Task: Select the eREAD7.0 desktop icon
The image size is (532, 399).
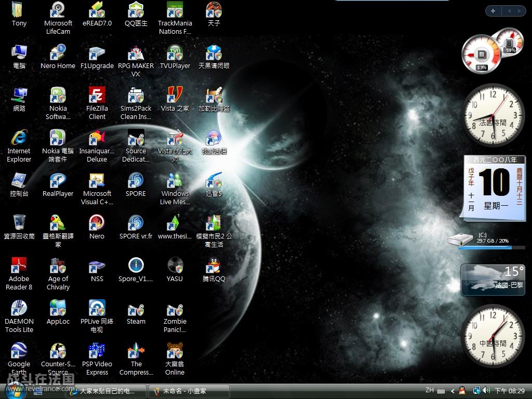Action: click(97, 9)
